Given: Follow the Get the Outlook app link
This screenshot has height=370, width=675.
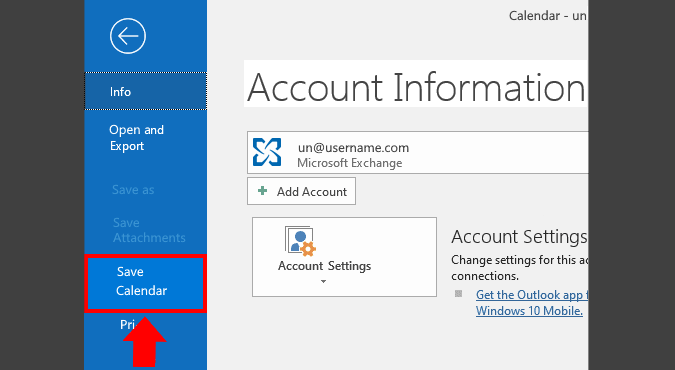Looking at the screenshot, I should point(532,295).
